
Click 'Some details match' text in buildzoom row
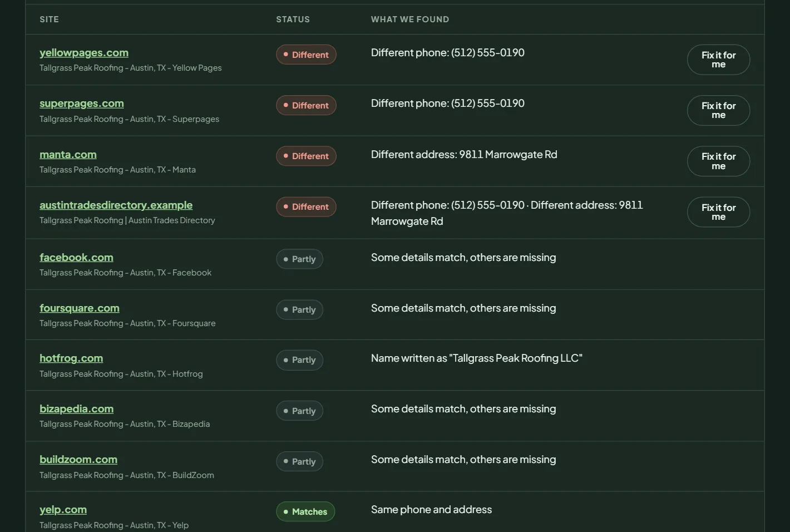coord(463,460)
